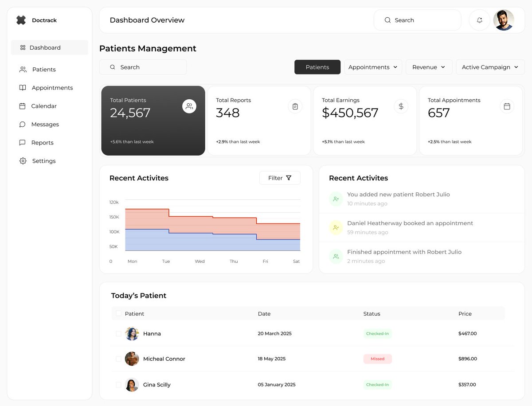Click the Status column header

372,314
